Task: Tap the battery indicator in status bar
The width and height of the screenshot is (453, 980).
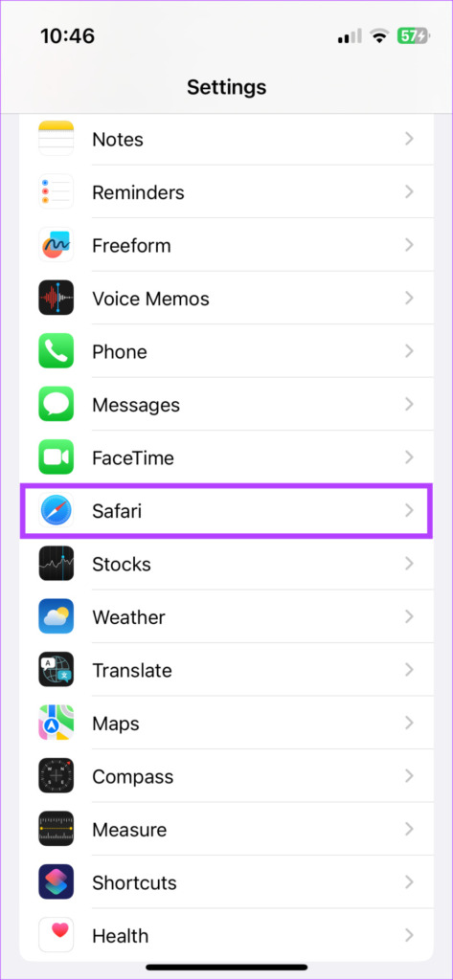Action: pos(413,36)
